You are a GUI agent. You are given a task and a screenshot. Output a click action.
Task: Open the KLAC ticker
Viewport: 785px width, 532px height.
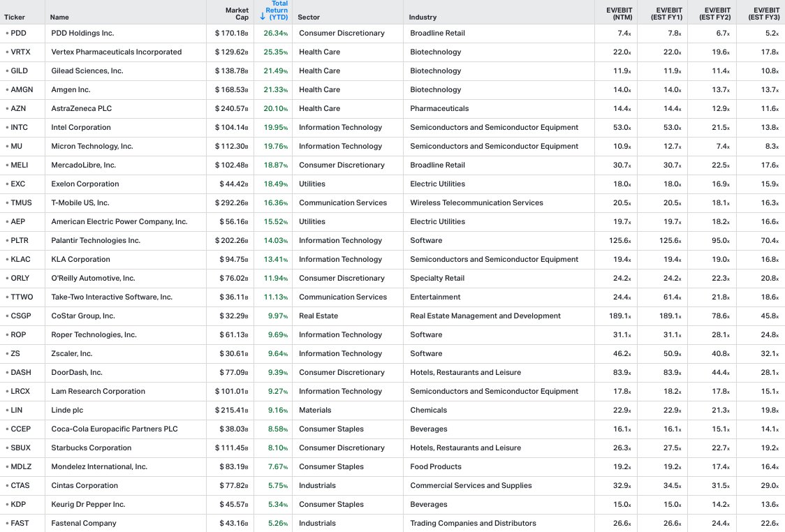[20, 259]
